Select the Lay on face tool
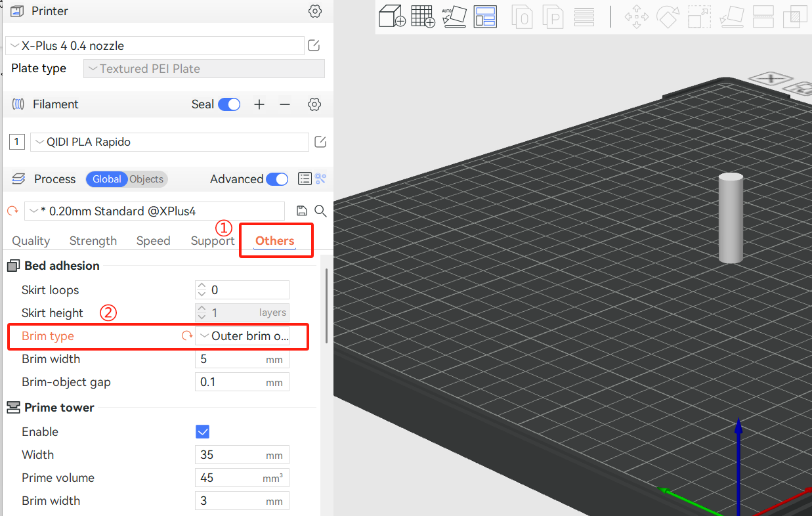The width and height of the screenshot is (812, 516). coord(732,16)
